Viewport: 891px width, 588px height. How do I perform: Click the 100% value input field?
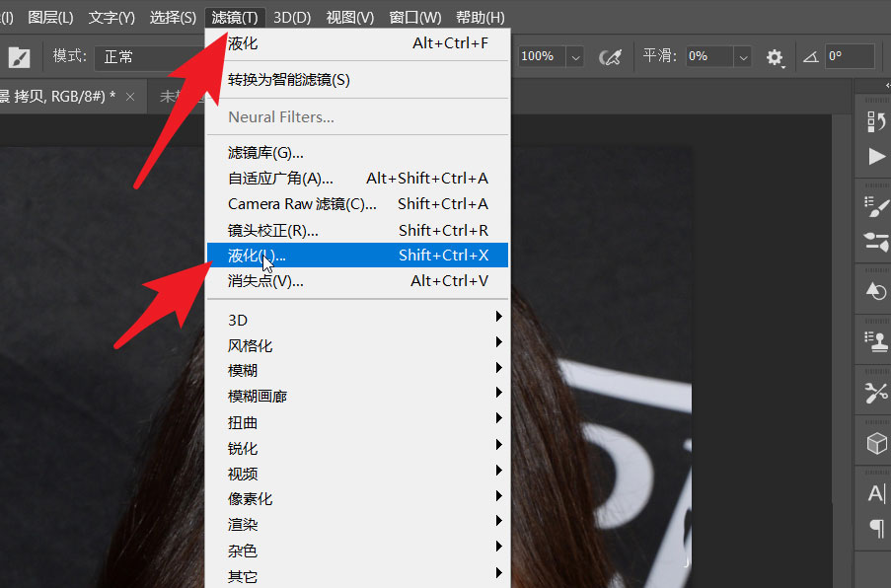click(x=541, y=57)
